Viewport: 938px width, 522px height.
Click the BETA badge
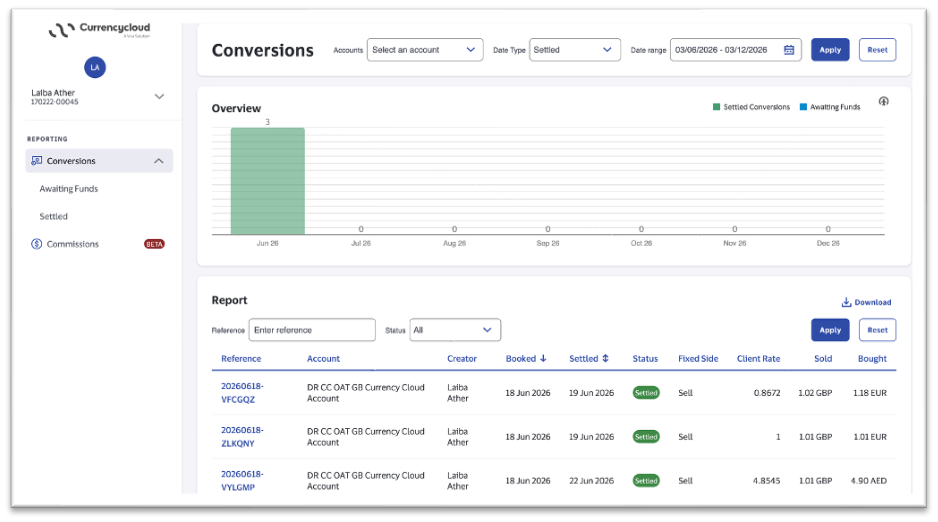coord(154,244)
